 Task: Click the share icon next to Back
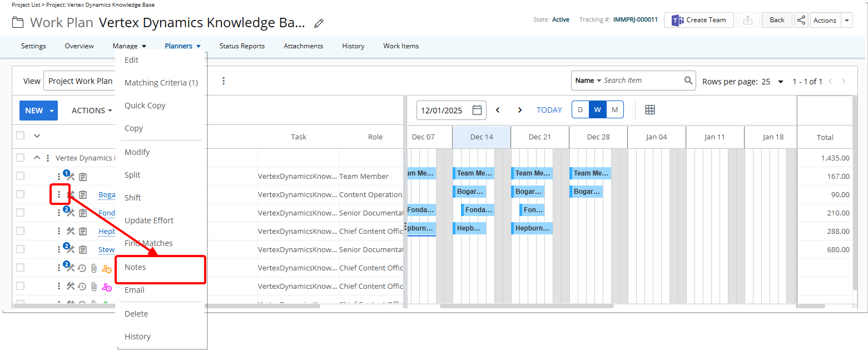point(801,20)
